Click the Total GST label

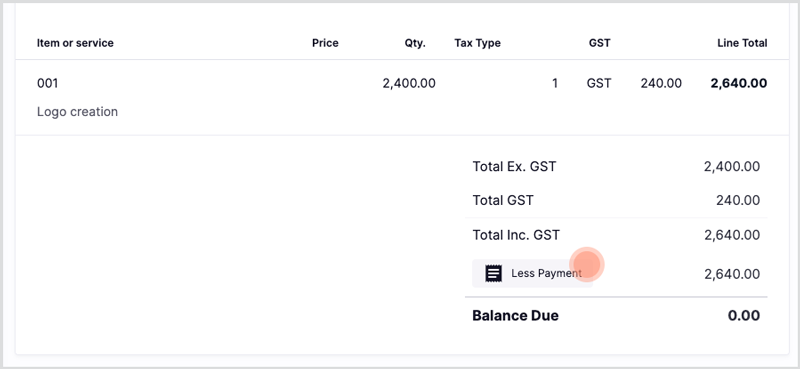tap(503, 200)
